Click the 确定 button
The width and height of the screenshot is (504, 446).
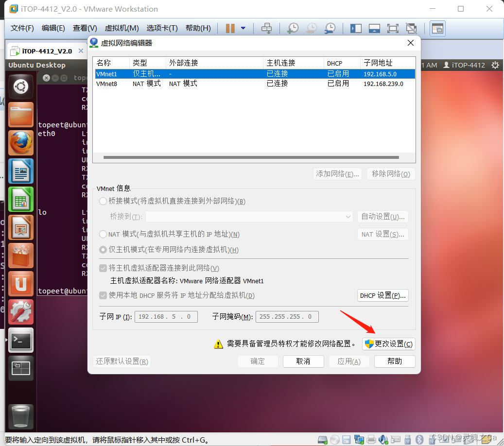[258, 361]
